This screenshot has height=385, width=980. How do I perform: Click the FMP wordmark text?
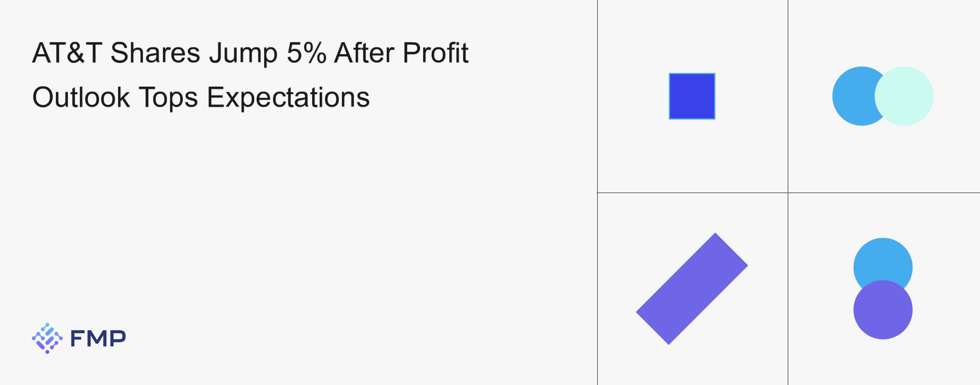(x=98, y=338)
